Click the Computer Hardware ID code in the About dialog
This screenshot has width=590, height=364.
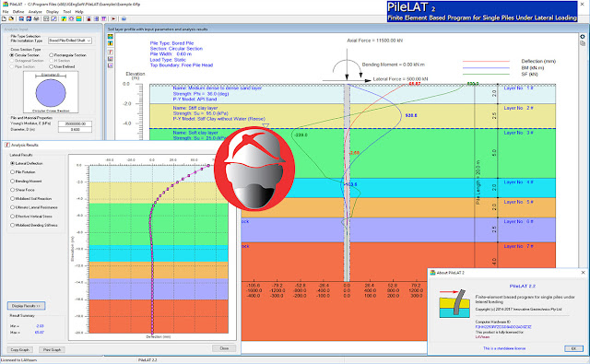point(503,327)
